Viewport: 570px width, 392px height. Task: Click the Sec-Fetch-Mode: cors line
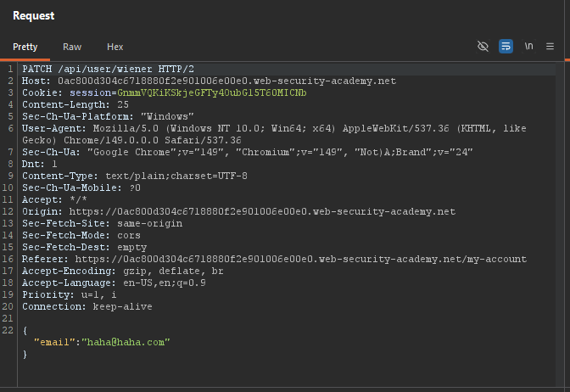81,236
